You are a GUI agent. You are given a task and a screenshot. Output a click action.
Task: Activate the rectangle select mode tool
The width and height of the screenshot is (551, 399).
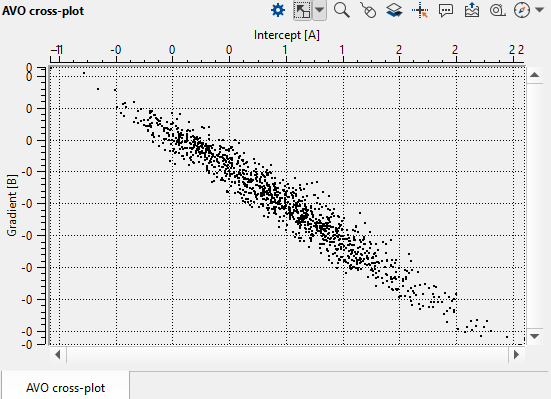click(x=302, y=11)
